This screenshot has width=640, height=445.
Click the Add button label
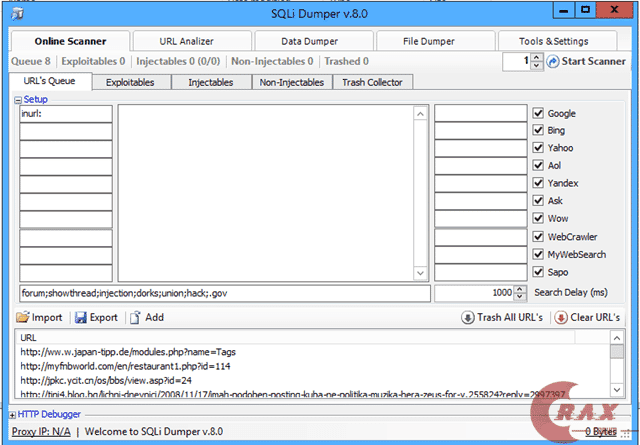tap(154, 317)
